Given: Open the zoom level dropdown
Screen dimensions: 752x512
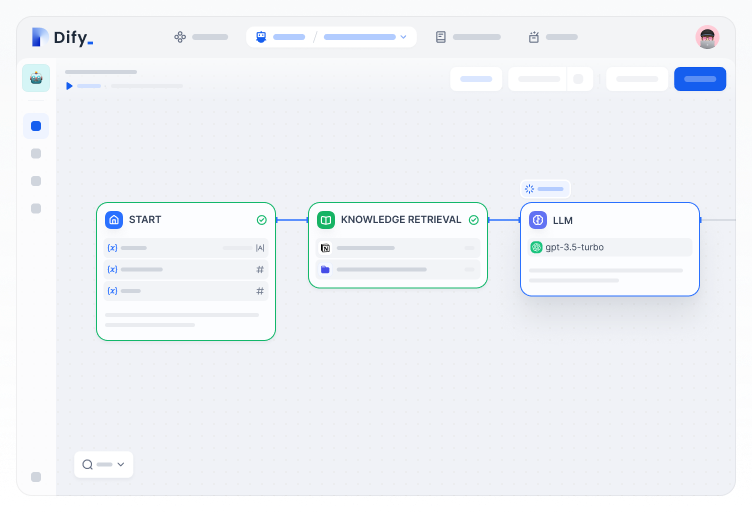Looking at the screenshot, I should click(103, 464).
